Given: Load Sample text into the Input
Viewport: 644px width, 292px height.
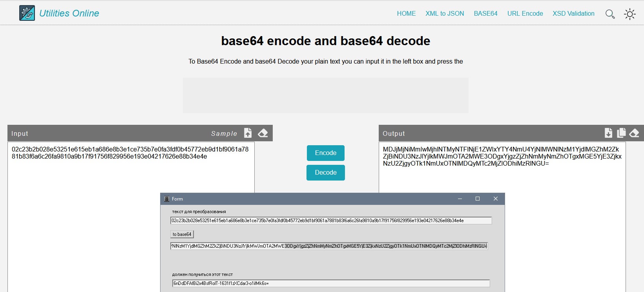Looking at the screenshot, I should 224,134.
